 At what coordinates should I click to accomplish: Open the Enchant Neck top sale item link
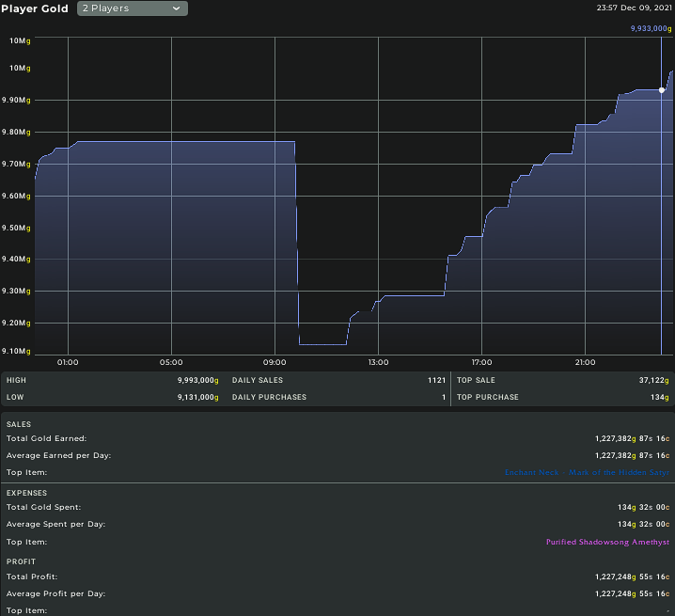click(587, 473)
